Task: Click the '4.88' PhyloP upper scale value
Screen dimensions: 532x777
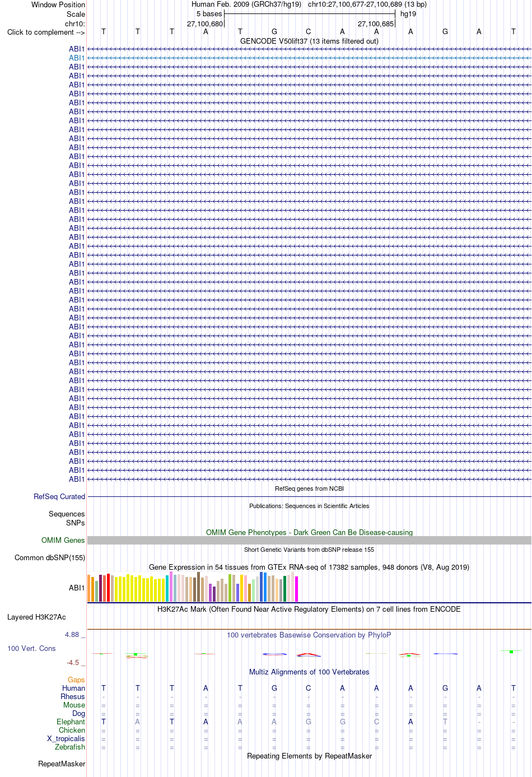Action: pyautogui.click(x=72, y=634)
